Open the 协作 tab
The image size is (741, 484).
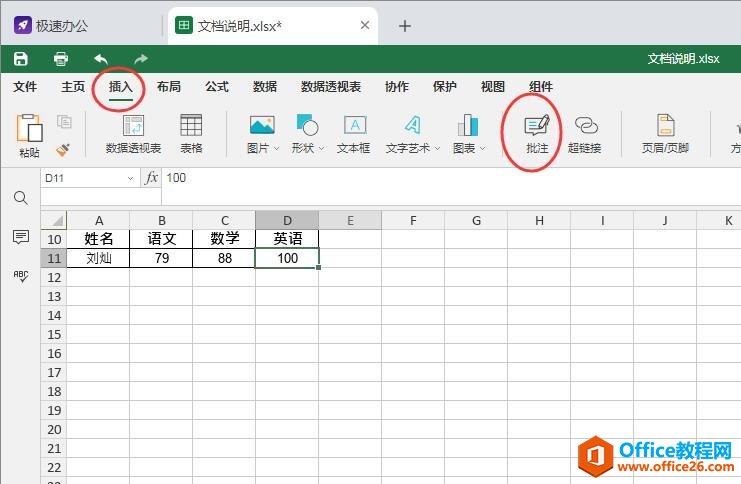coord(396,86)
